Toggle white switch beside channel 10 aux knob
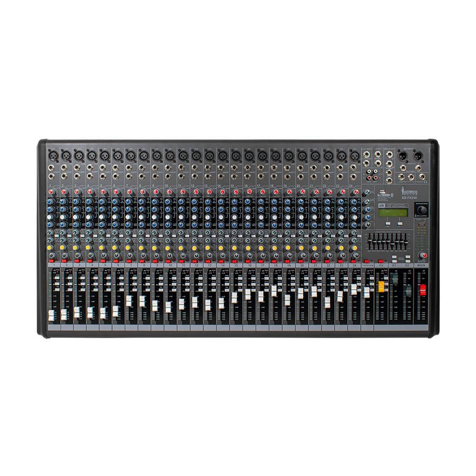Viewport: 476px width, 476px height. pyautogui.click(x=175, y=235)
